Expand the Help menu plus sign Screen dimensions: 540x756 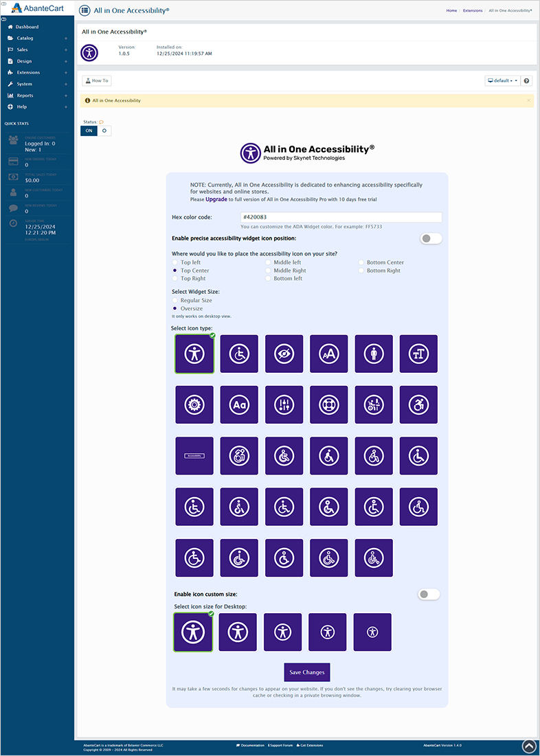[x=66, y=106]
